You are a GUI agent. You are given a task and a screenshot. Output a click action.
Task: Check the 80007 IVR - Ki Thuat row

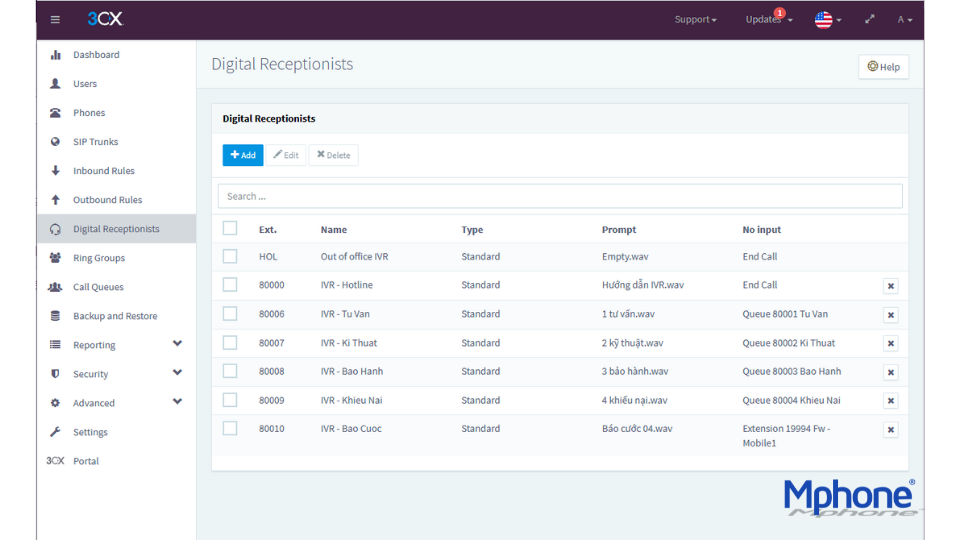tap(230, 342)
